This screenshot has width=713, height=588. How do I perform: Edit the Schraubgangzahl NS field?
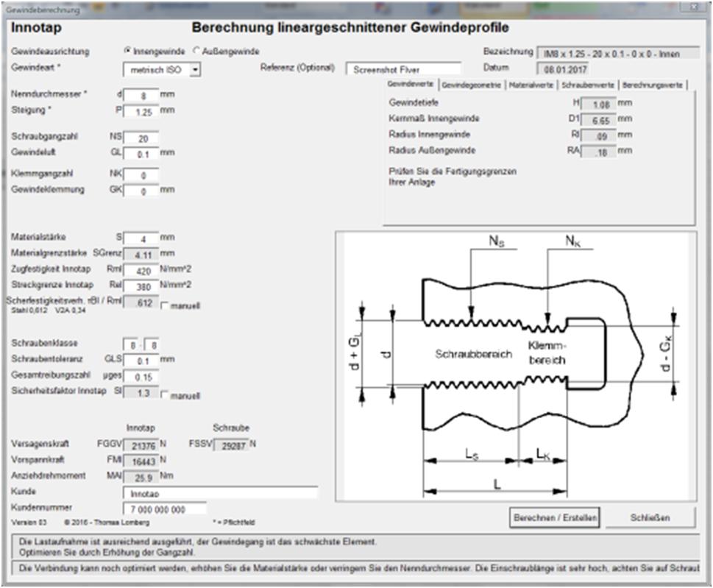pos(141,138)
